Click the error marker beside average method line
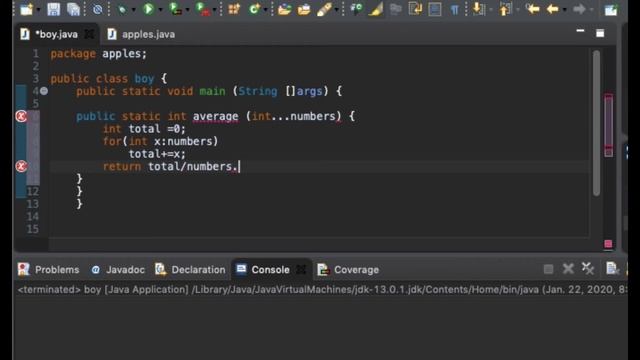The width and height of the screenshot is (640, 360). (21, 116)
